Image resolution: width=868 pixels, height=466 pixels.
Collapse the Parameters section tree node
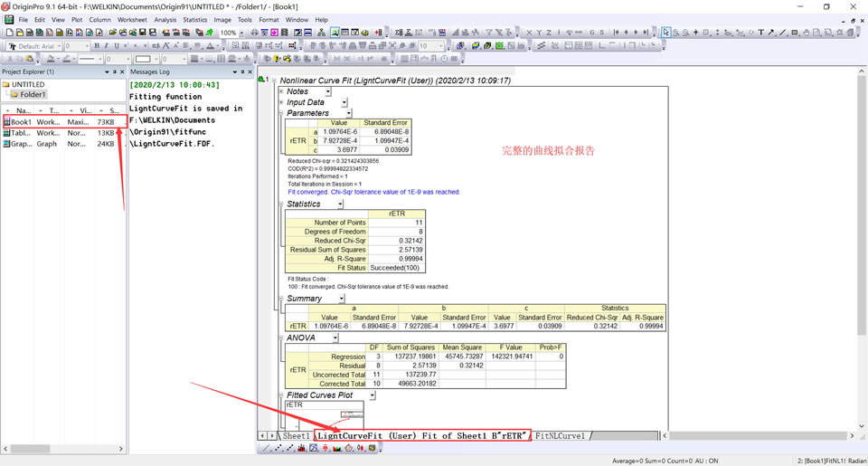[281, 113]
